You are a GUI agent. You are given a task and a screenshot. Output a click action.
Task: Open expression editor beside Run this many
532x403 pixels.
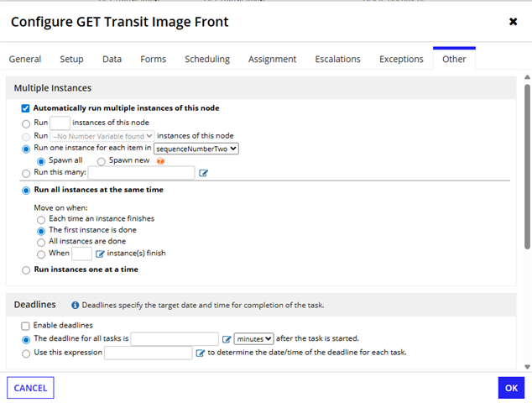tap(203, 173)
